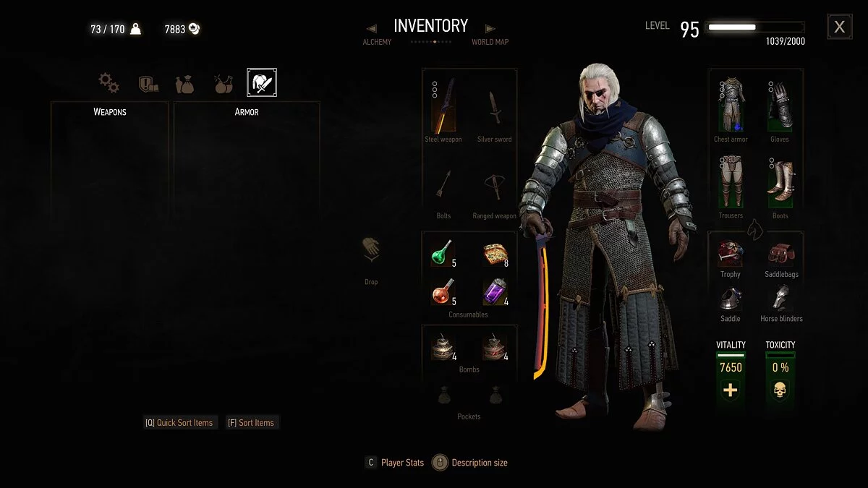Viewport: 868px width, 488px height.
Task: Navigate left to Alchemy panel
Action: pyautogui.click(x=371, y=29)
